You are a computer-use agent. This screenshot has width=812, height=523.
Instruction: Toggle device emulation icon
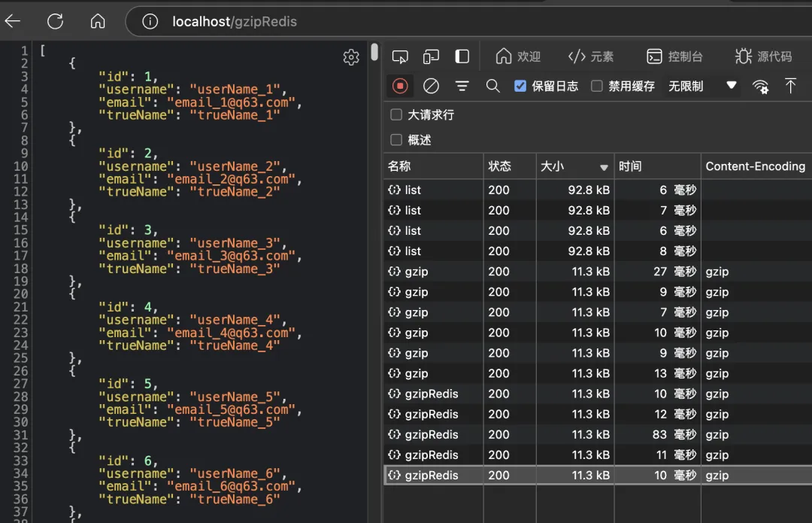point(431,56)
